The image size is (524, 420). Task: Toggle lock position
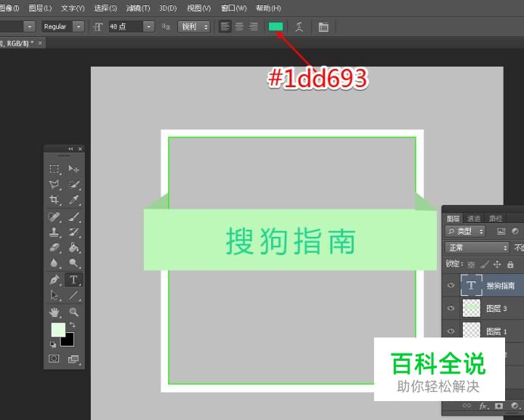[x=497, y=264]
